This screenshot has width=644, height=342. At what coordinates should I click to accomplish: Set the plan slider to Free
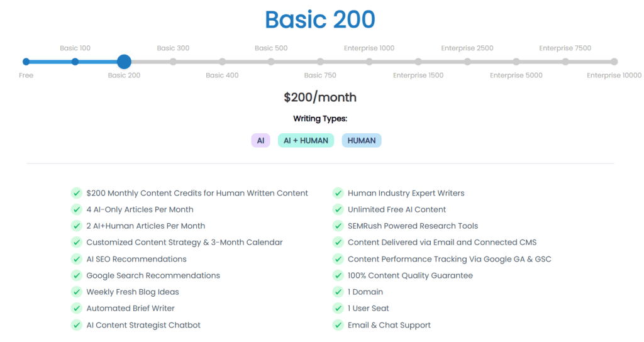(26, 62)
